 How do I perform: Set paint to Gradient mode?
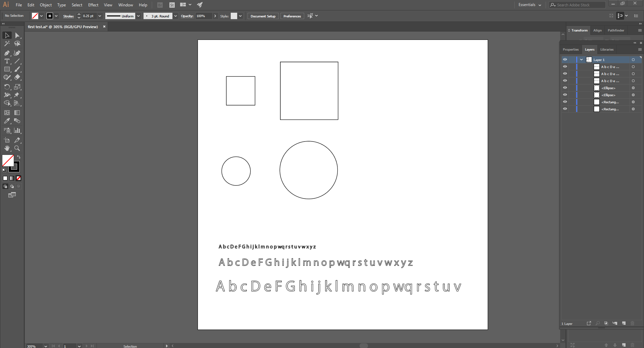click(x=12, y=178)
